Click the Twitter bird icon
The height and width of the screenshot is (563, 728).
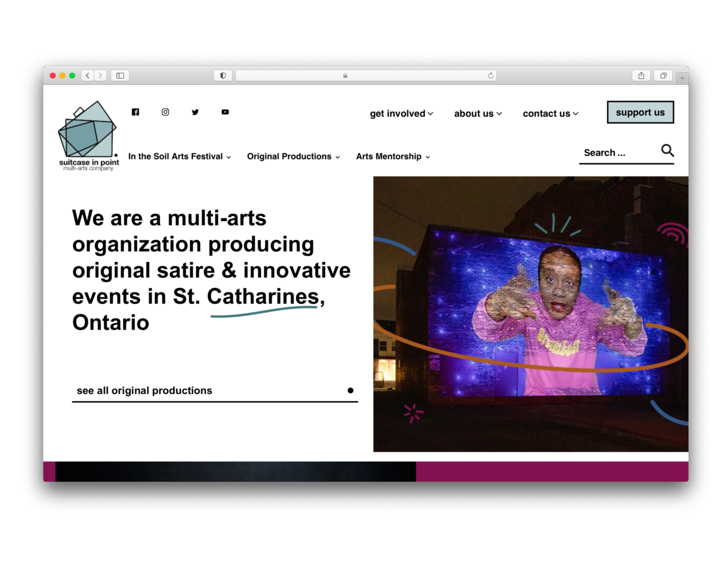[x=195, y=112]
